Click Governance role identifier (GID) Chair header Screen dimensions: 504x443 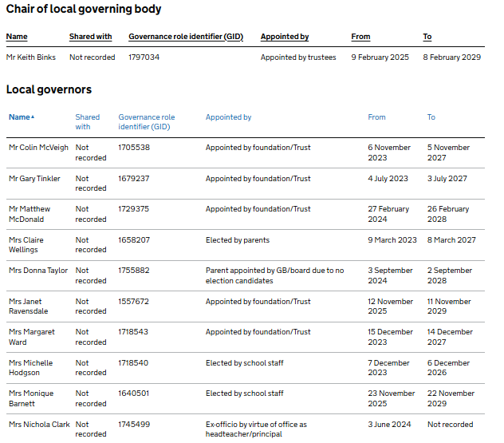pyautogui.click(x=185, y=37)
